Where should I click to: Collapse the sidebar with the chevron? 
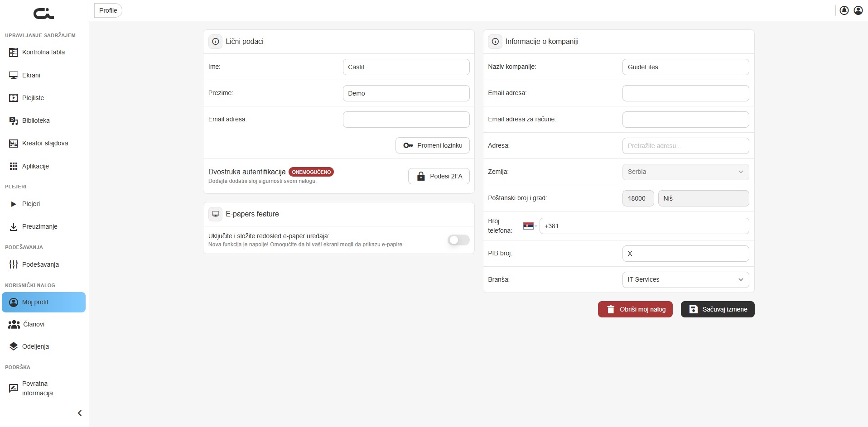pyautogui.click(x=80, y=413)
